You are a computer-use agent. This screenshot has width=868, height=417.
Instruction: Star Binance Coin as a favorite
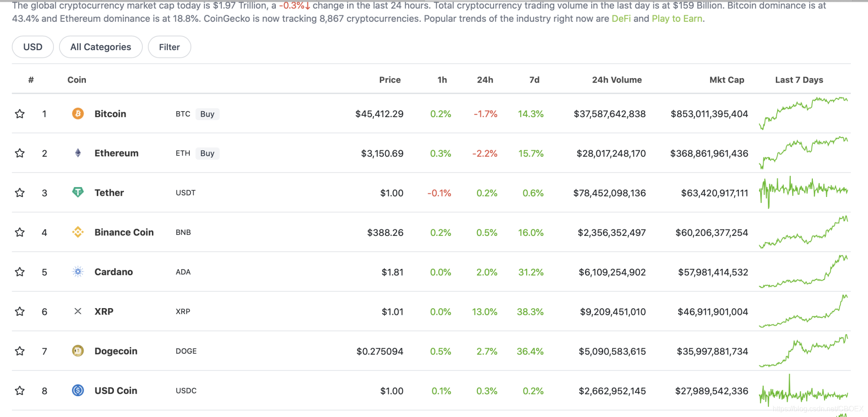coord(20,232)
